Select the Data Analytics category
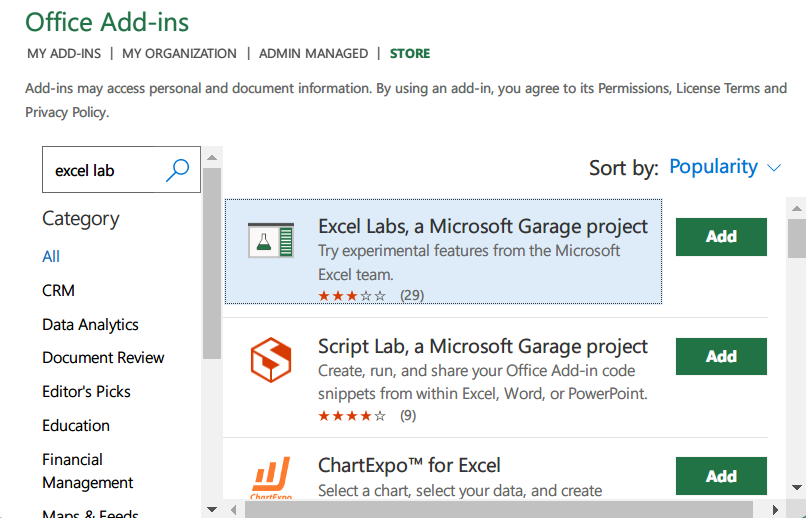 90,324
